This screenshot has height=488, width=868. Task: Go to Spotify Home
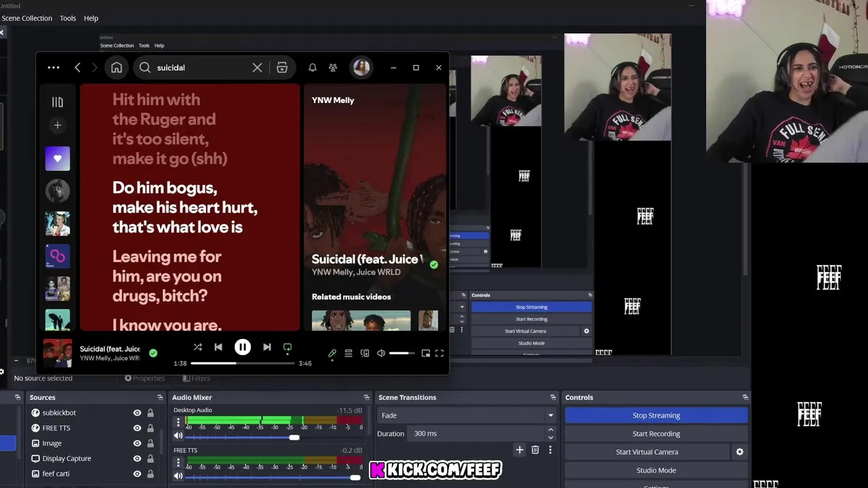point(117,68)
